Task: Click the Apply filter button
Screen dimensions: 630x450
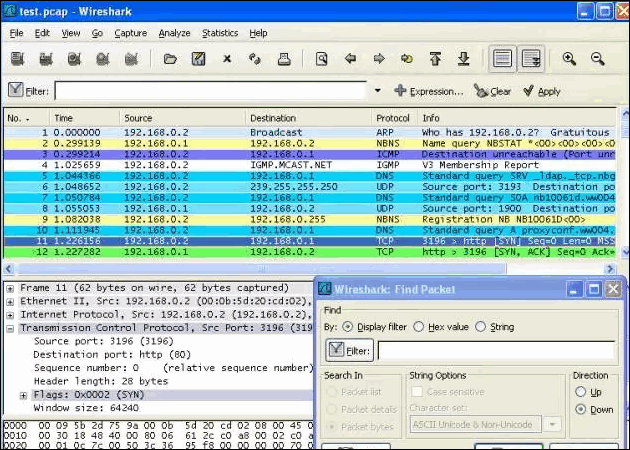Action: tap(542, 91)
